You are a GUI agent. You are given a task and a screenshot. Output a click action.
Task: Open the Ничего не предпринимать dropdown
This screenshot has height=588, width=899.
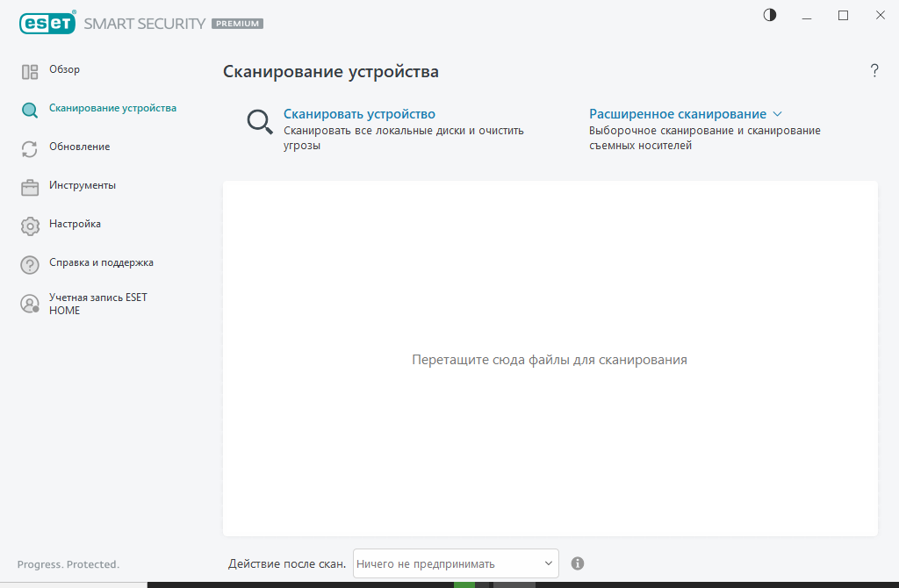[x=456, y=563]
